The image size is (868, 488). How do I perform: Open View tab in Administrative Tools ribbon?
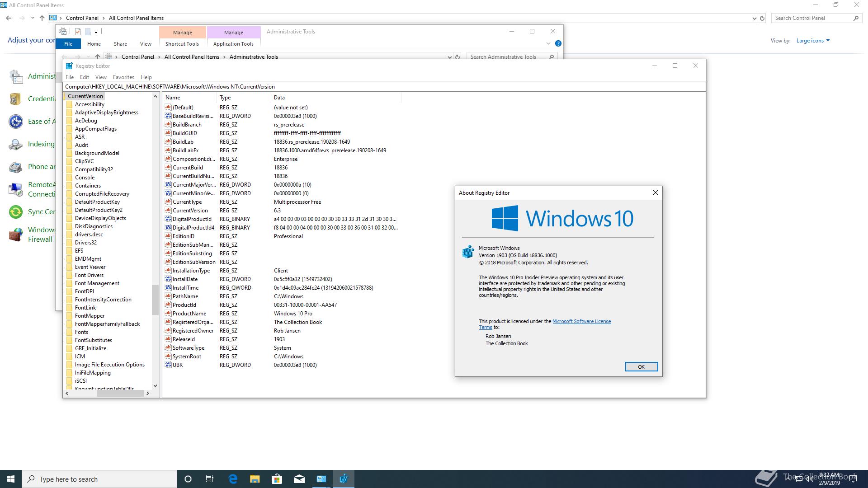pyautogui.click(x=146, y=44)
